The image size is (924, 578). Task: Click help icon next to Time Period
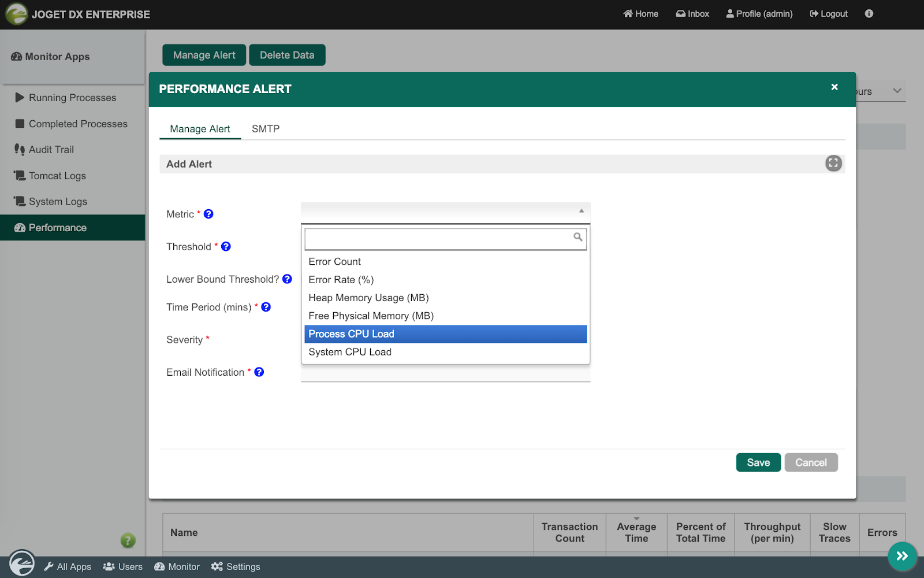(266, 307)
